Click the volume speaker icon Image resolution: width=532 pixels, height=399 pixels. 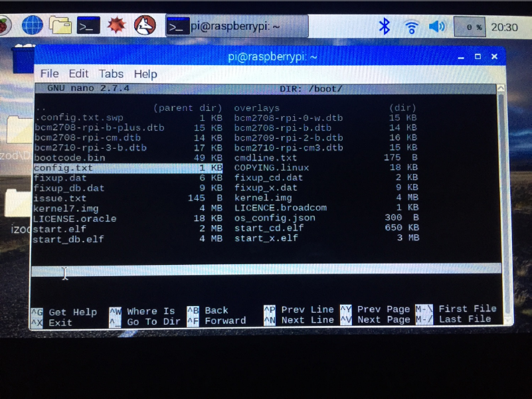coord(437,26)
